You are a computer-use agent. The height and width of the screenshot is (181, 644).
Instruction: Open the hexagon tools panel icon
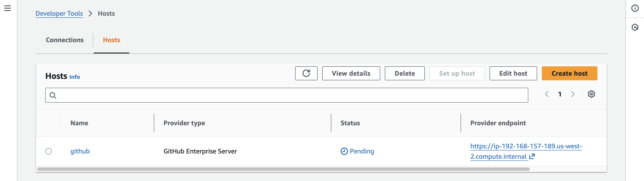pos(635,27)
